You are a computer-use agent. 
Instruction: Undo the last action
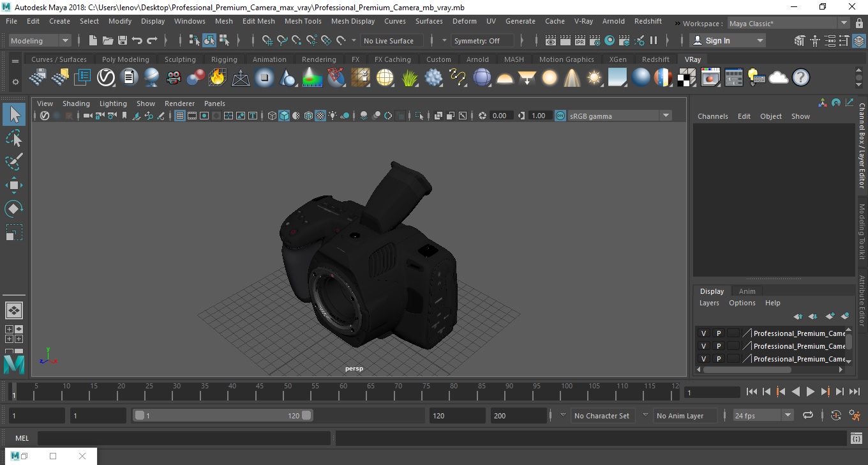click(x=137, y=40)
